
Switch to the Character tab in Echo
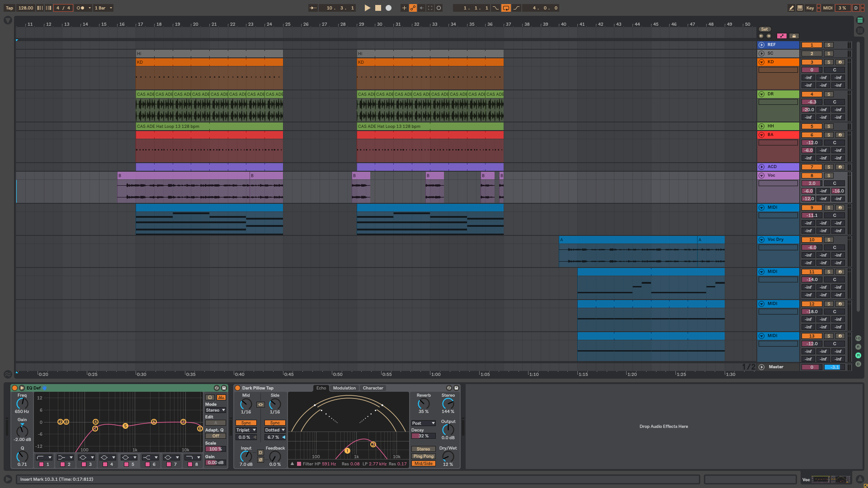(373, 388)
